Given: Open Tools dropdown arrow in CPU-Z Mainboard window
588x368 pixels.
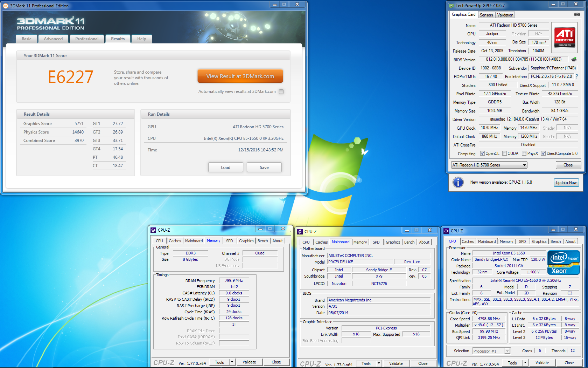Looking at the screenshot, I should pos(379,363).
